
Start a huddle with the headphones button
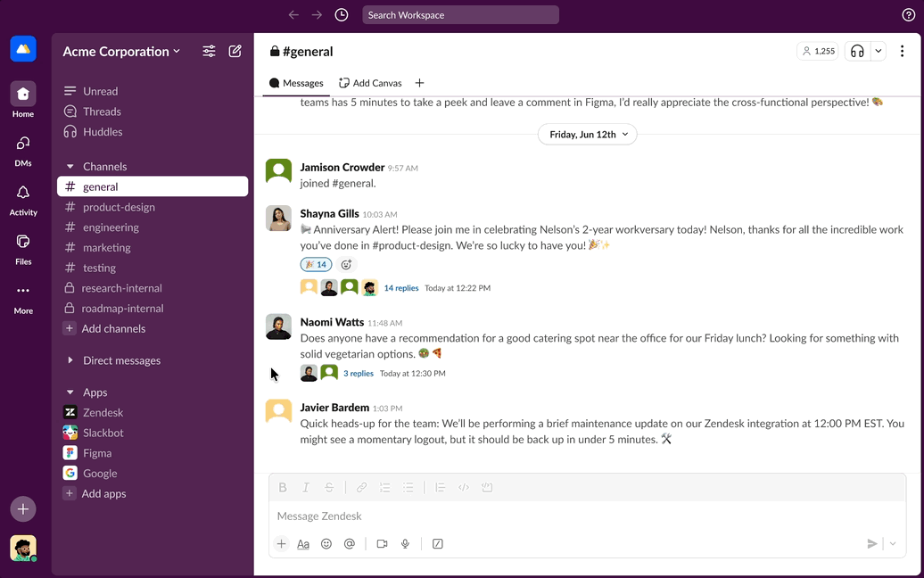[x=857, y=51]
